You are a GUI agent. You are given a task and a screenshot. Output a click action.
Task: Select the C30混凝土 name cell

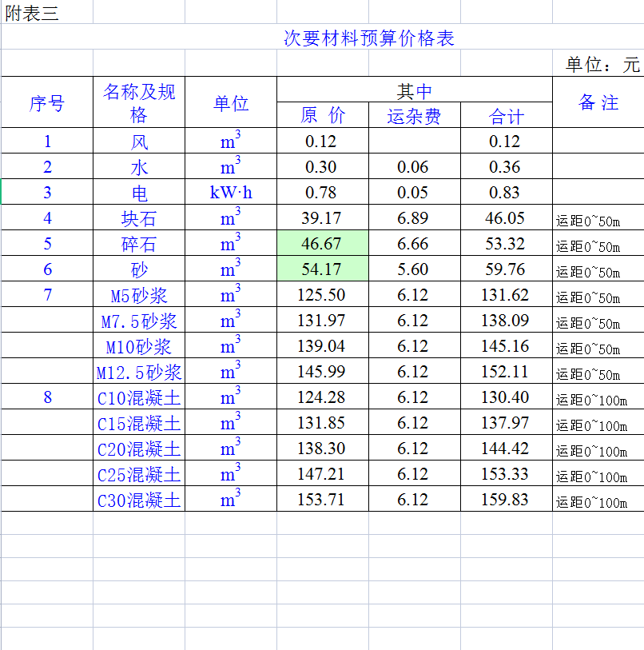pyautogui.click(x=139, y=500)
